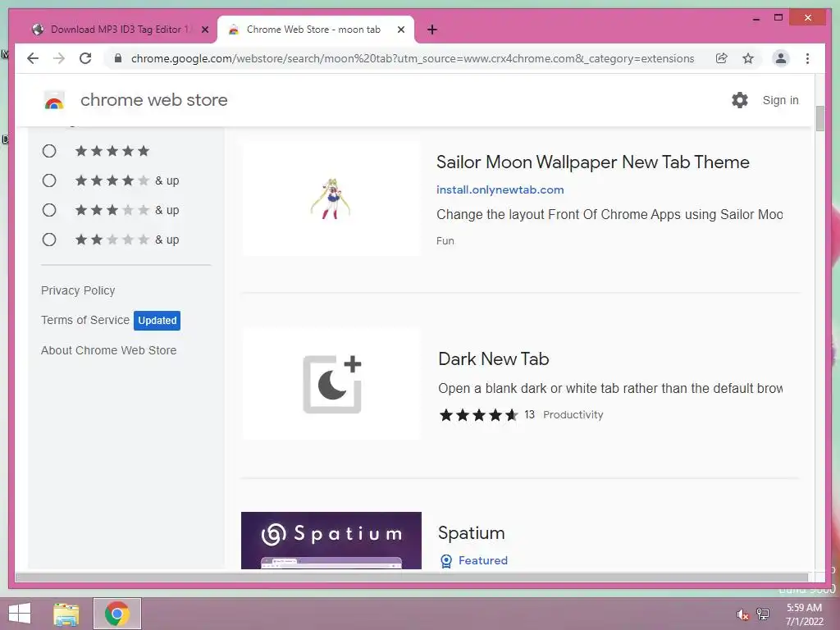
Task: View site info via the padlock icon
Action: (x=118, y=58)
